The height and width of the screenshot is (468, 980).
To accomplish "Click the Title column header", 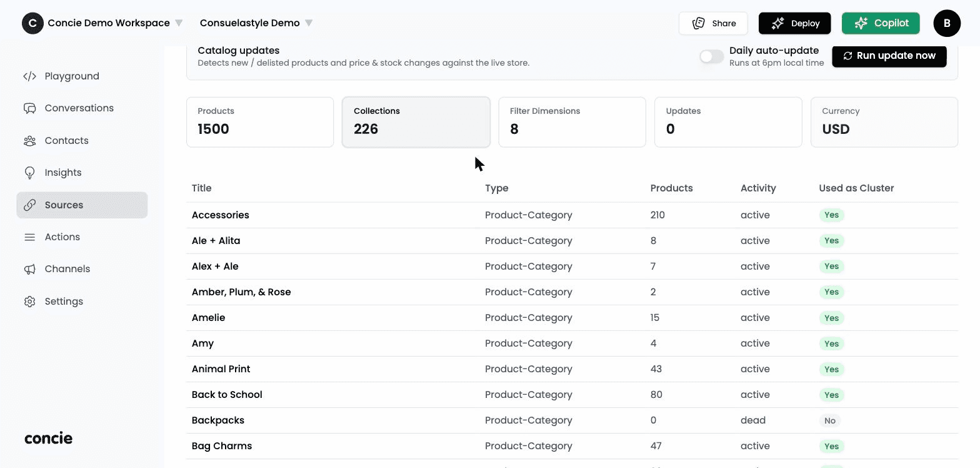I will point(202,188).
